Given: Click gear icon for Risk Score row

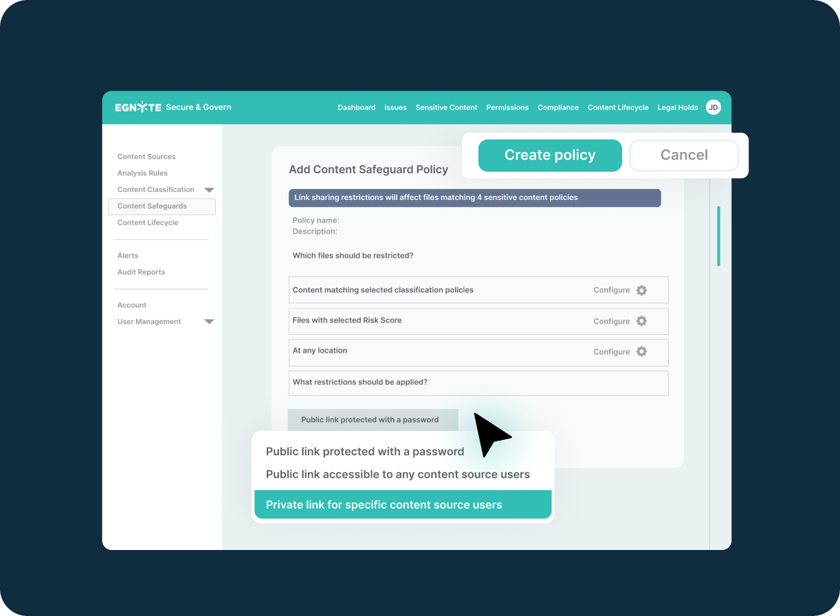Looking at the screenshot, I should tap(641, 321).
